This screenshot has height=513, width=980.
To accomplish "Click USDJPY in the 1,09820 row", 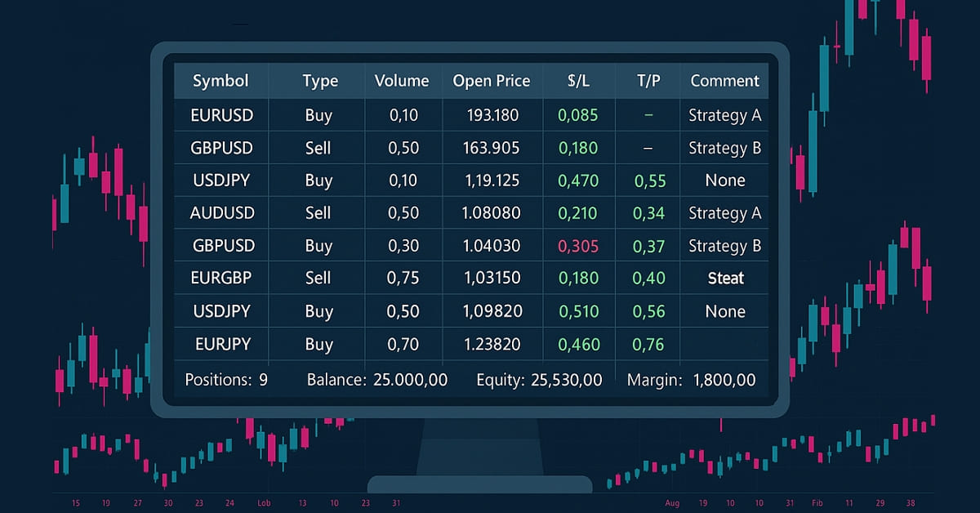I will pyautogui.click(x=222, y=311).
